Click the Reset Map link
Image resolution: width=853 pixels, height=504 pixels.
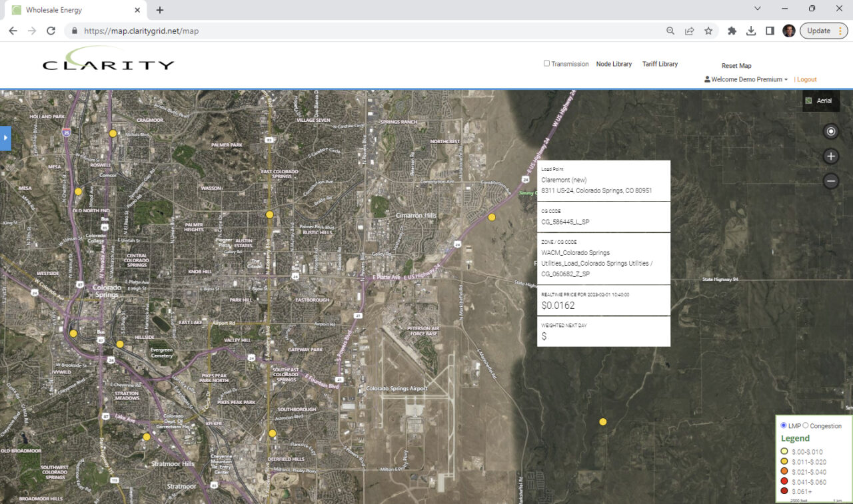[x=736, y=66]
